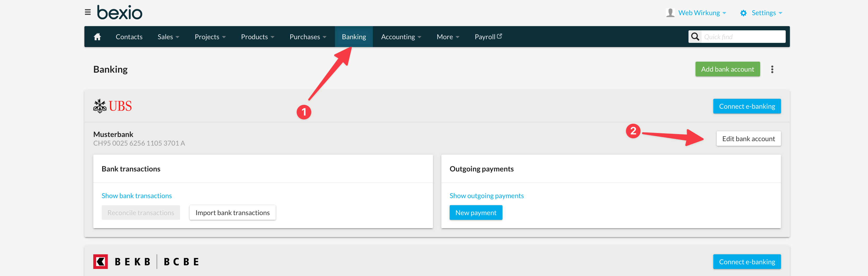Open the three-dot options menu
Screen dimensions: 868x276
[x=772, y=70]
